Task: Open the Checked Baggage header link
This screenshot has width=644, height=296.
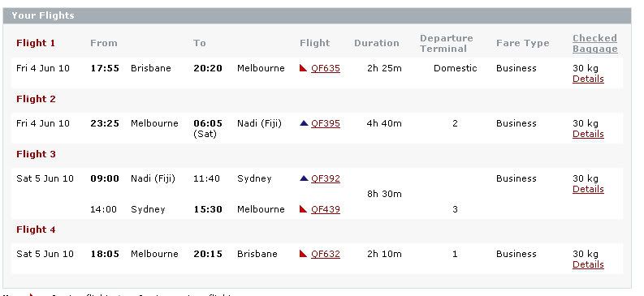Action: [x=595, y=44]
